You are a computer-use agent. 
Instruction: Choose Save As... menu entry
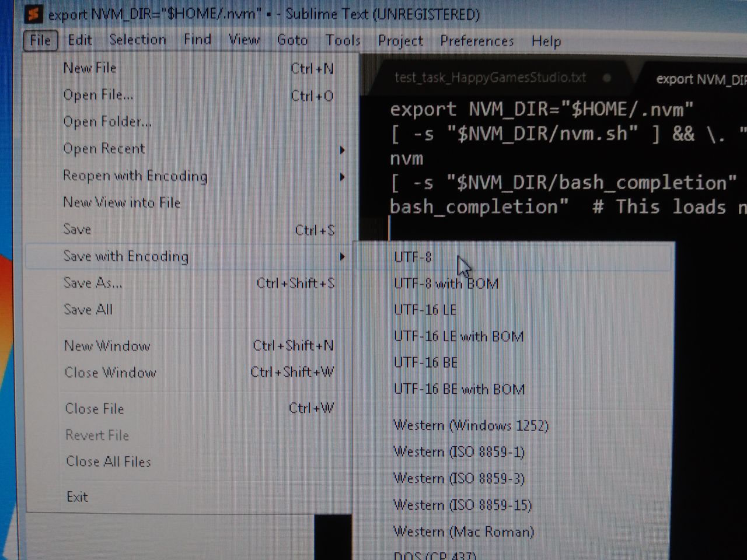(190, 283)
